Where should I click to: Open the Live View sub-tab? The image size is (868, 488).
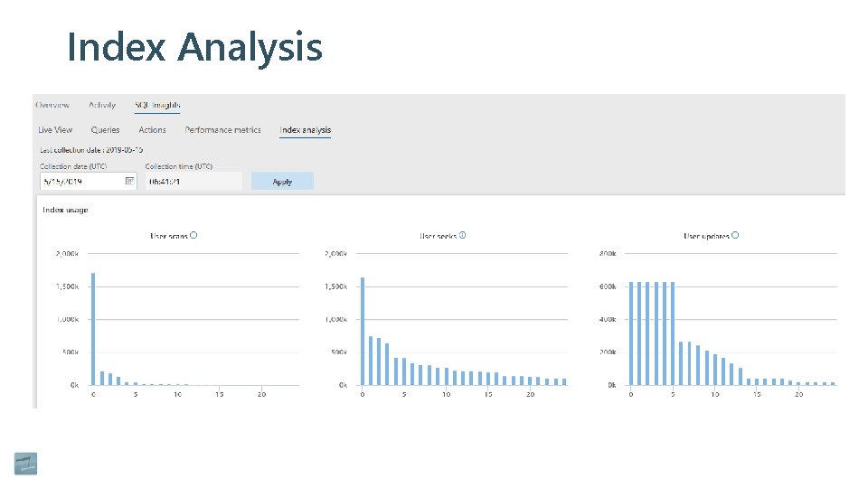click(x=55, y=129)
